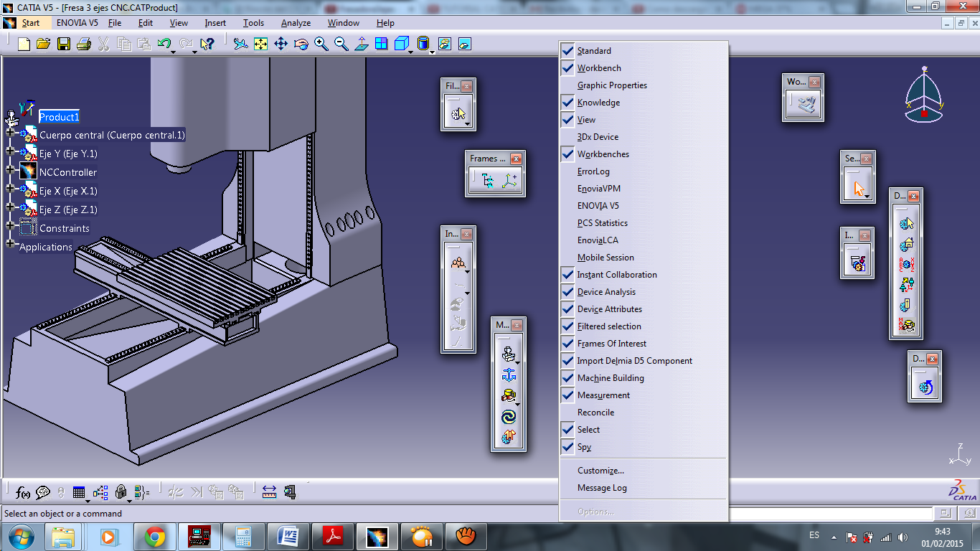Open the Isometric View dropdown arrow
Viewport: 980px width, 551px height.
410,51
